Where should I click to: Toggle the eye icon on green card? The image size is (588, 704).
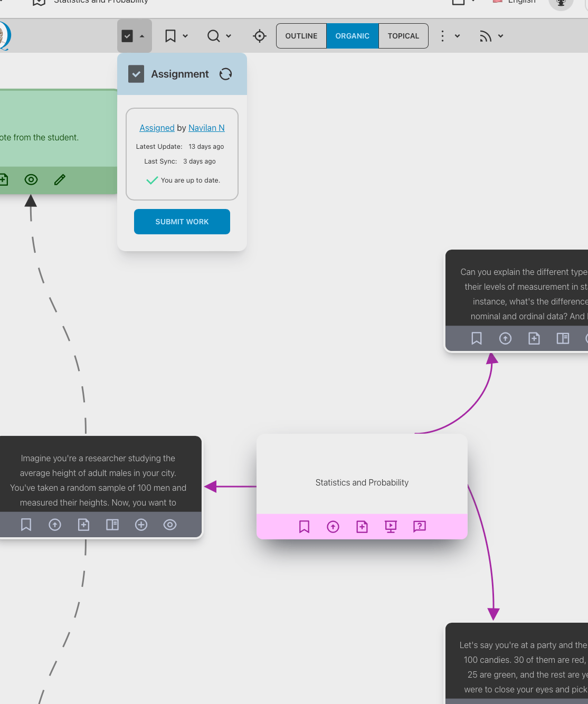31,180
